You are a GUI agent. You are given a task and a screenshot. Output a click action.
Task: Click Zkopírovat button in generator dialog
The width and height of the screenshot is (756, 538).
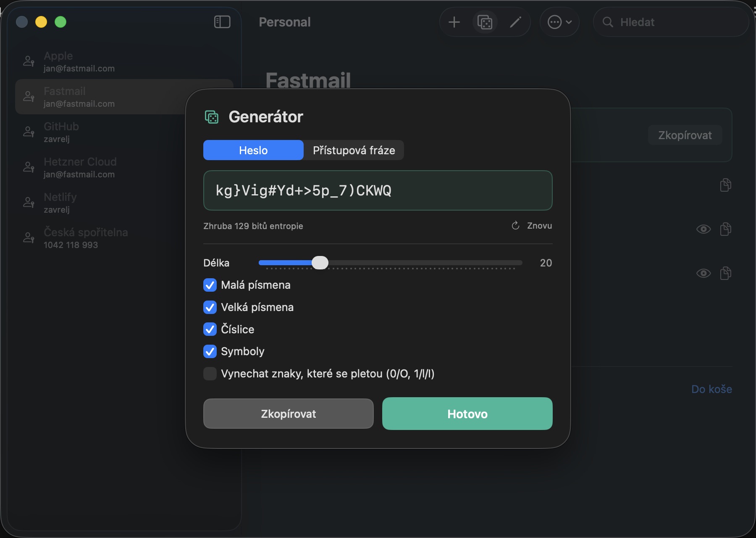289,414
